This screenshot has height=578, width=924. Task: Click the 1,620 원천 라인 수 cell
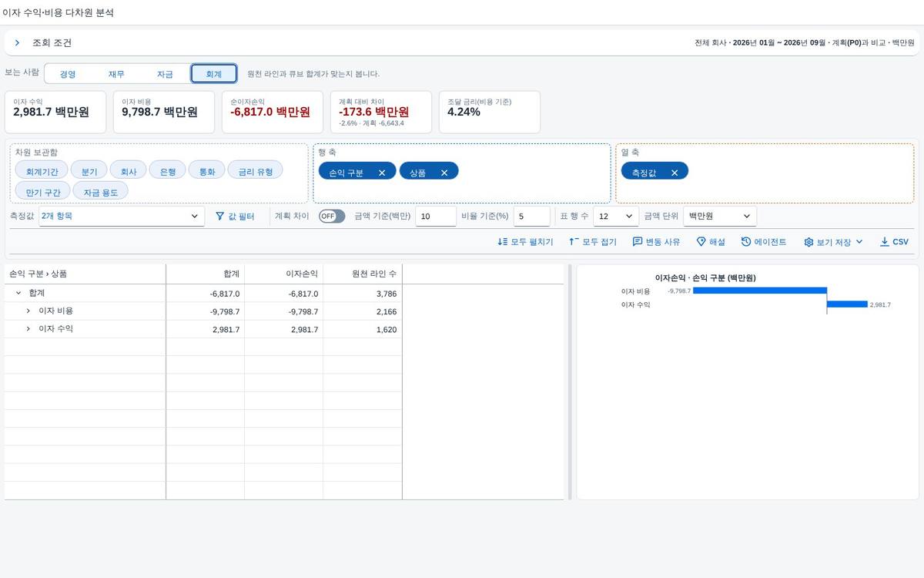(363, 329)
